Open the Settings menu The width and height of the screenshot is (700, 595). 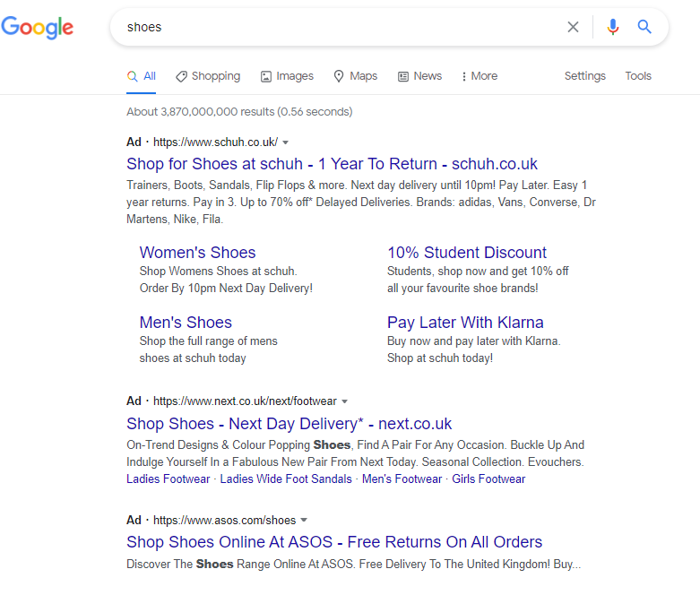[584, 76]
